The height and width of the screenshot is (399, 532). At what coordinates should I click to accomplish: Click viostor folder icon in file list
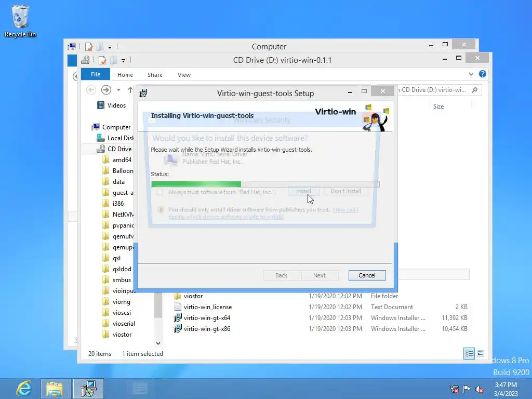(178, 296)
